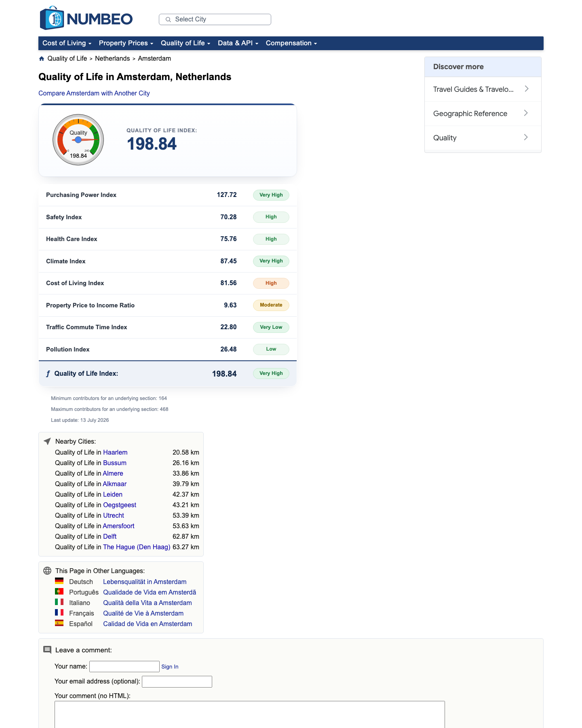This screenshot has width=582, height=728.
Task: Focus the email address field
Action: pos(177,681)
